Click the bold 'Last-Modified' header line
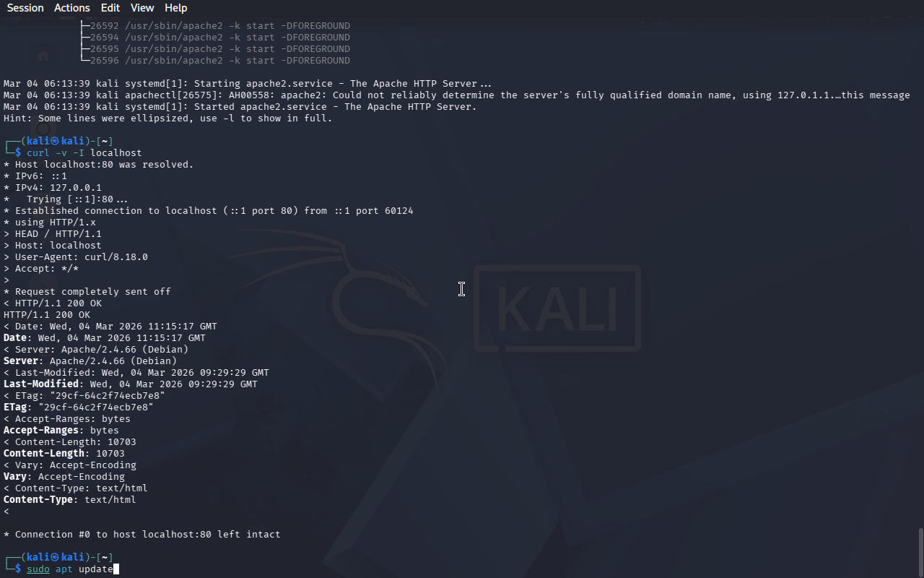The image size is (924, 578). [x=131, y=384]
